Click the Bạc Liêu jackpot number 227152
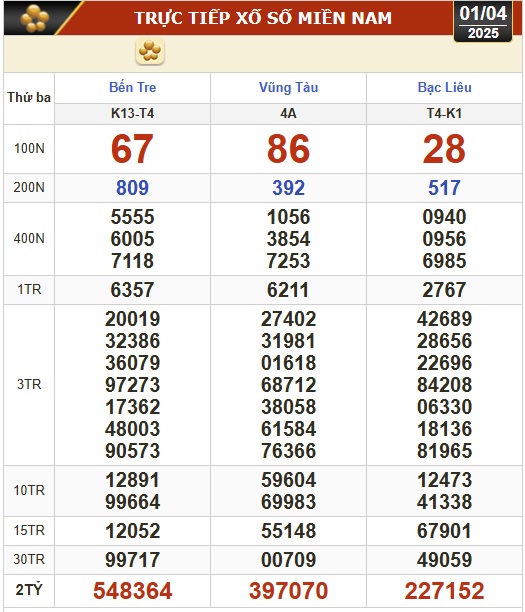The width and height of the screenshot is (525, 612). [x=444, y=591]
